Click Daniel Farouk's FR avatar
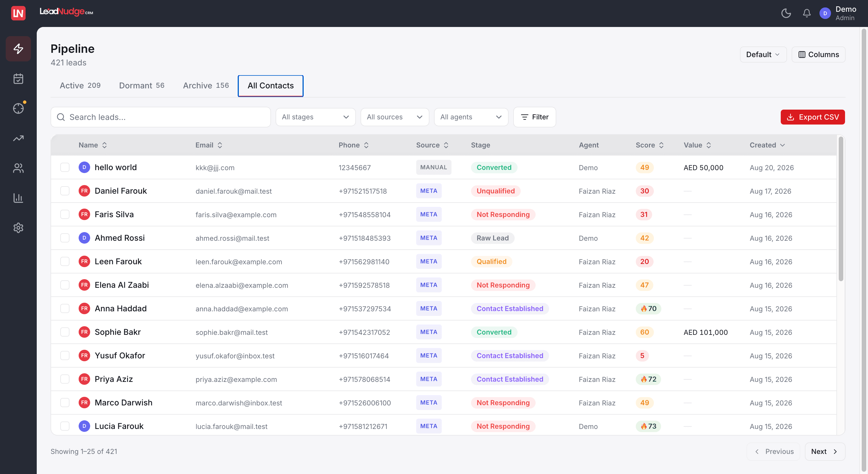This screenshot has height=474, width=868. [x=84, y=191]
